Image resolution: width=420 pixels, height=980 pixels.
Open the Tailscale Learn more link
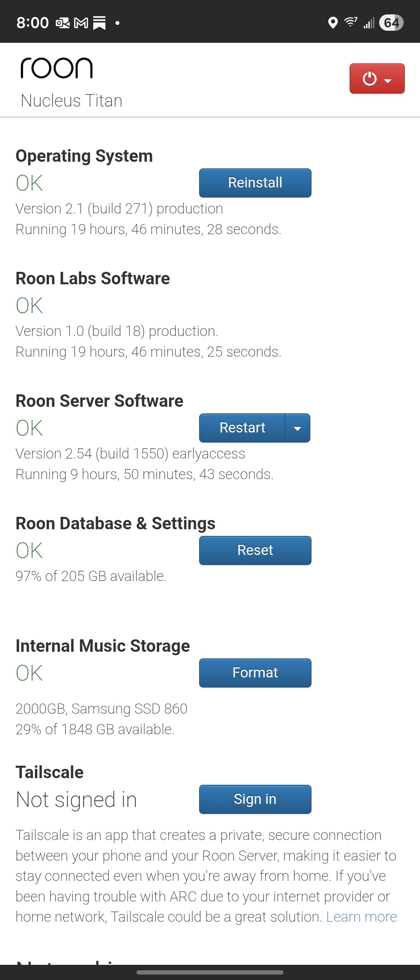pos(361,917)
